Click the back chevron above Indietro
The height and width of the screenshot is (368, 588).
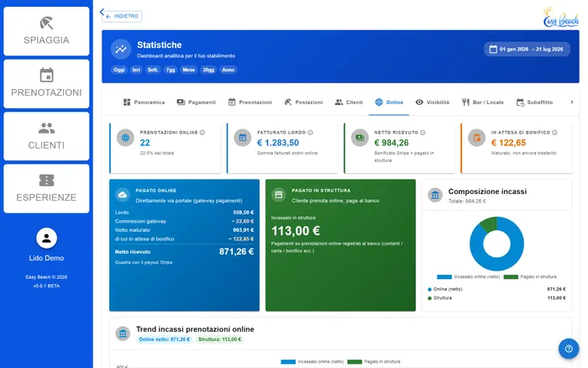(102, 12)
